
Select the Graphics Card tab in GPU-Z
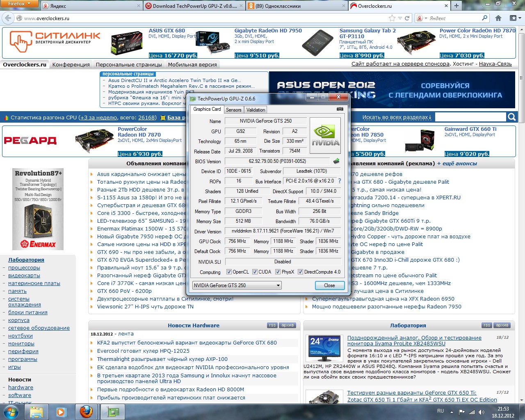point(207,109)
